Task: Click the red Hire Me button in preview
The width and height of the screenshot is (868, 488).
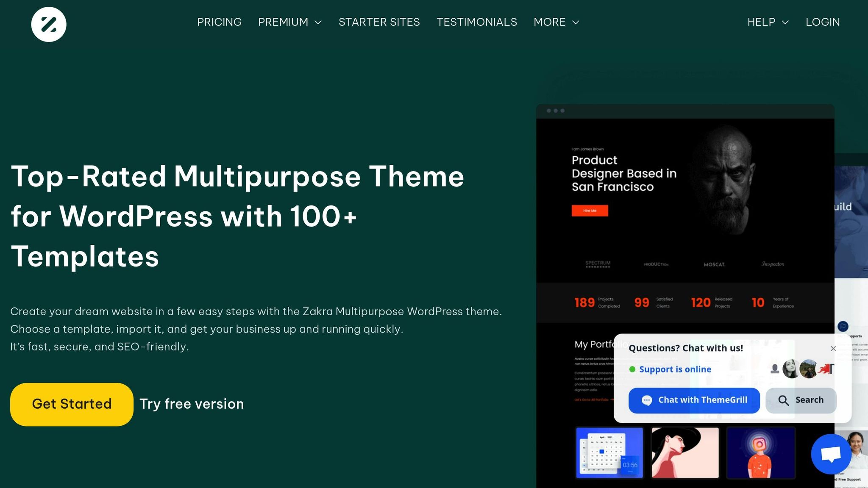Action: tap(590, 211)
